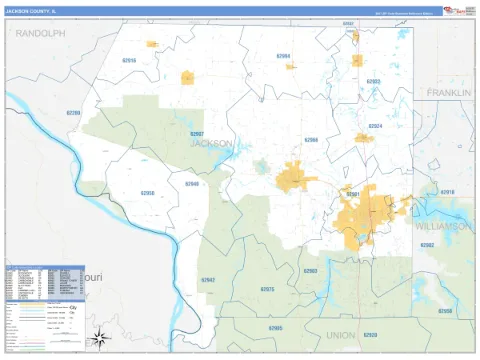Click ZIP code label 62901

click(x=353, y=194)
